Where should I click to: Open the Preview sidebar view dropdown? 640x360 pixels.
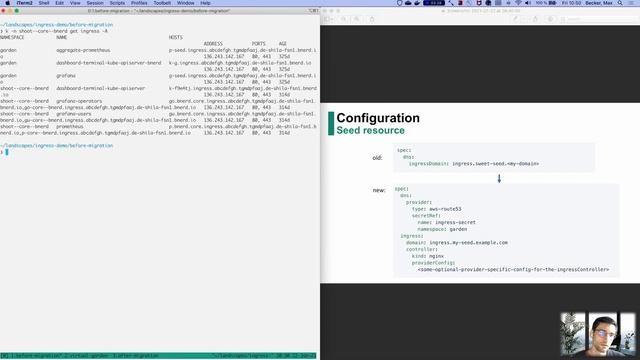coord(329,19)
